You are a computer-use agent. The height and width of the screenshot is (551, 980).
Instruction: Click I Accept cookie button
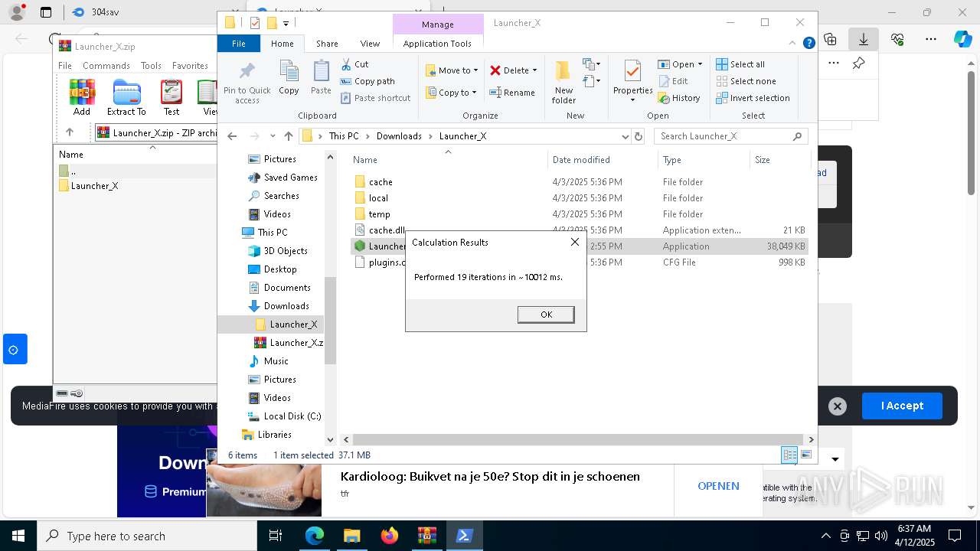click(x=902, y=406)
